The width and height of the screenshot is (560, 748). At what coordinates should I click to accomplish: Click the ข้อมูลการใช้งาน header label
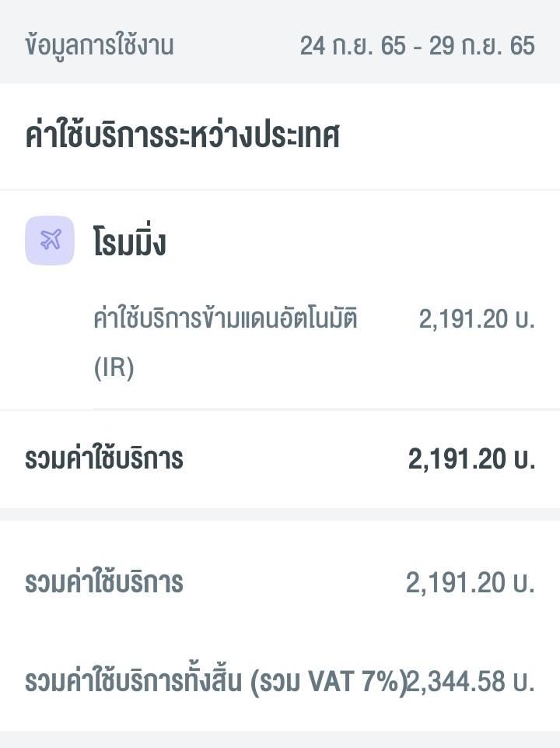(99, 46)
